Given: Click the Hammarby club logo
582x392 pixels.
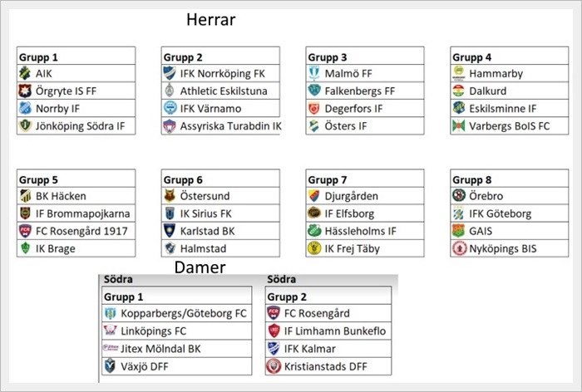Looking at the screenshot, I should 459,73.
